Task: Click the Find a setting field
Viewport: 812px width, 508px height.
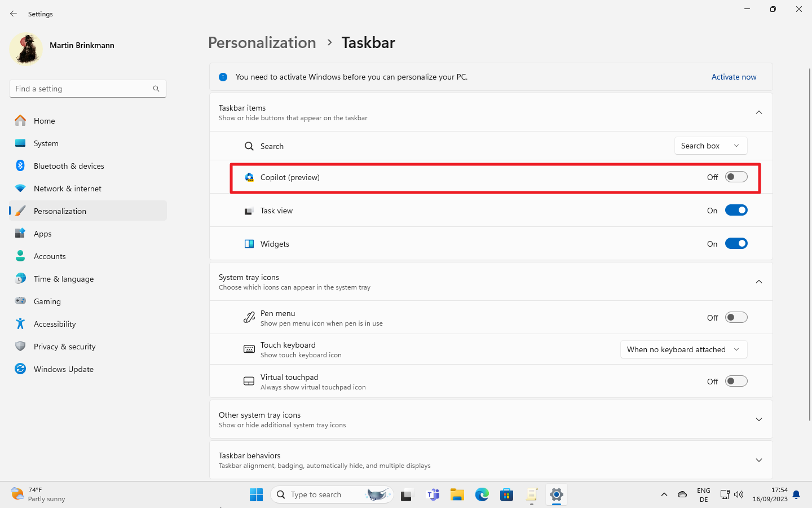Action: point(88,89)
